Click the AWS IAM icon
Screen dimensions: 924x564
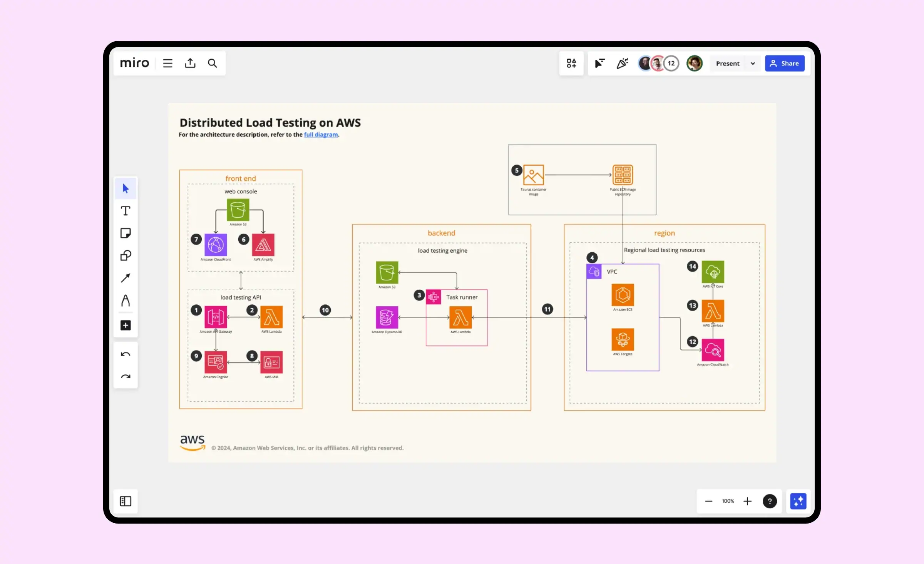pos(271,362)
